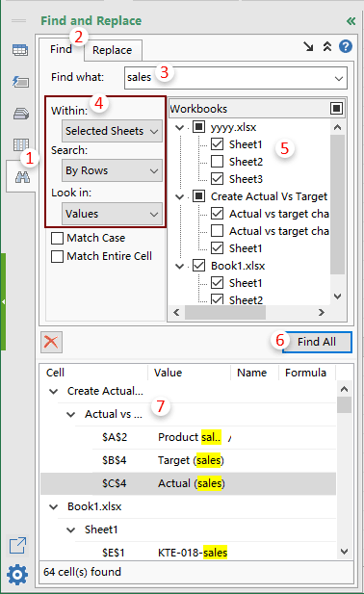Check Sheet2 under yyyy.xlsx
Screen dimensions: 364x594
point(217,162)
